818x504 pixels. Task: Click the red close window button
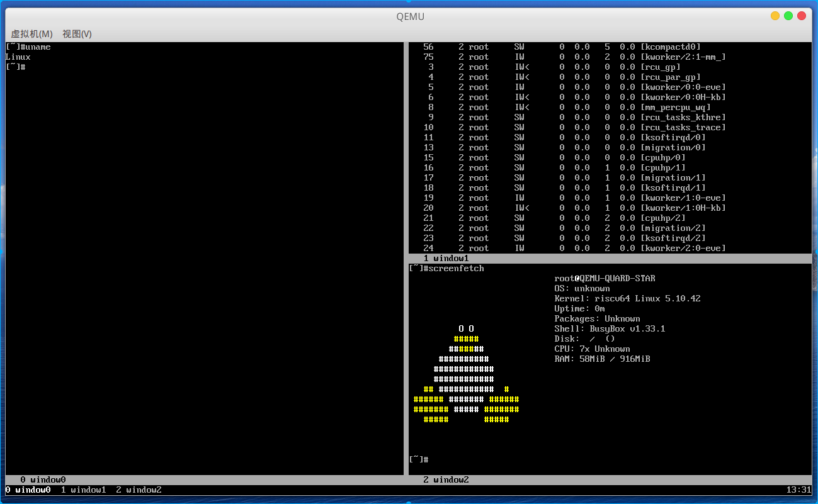coord(802,16)
